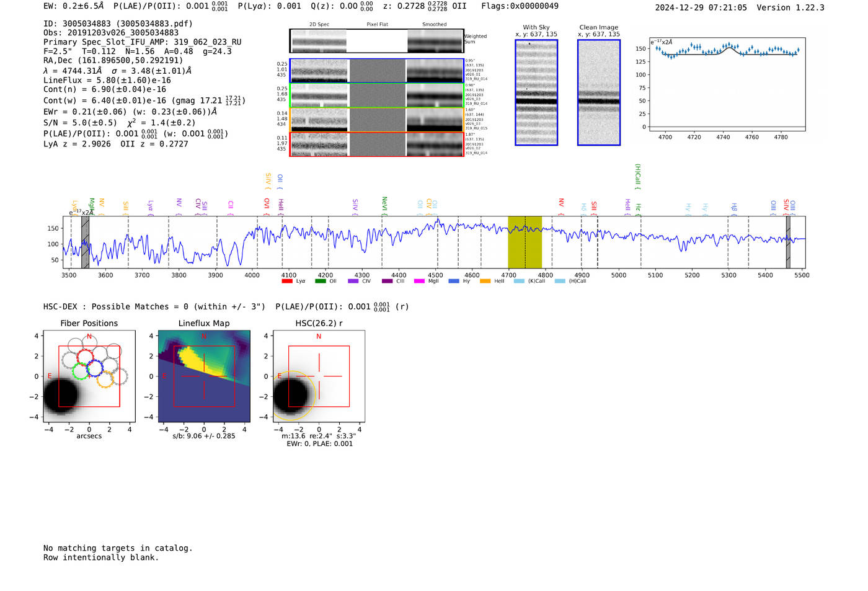Click the blue dashed fiber circle
The width and height of the screenshot is (868, 591).
[95, 368]
